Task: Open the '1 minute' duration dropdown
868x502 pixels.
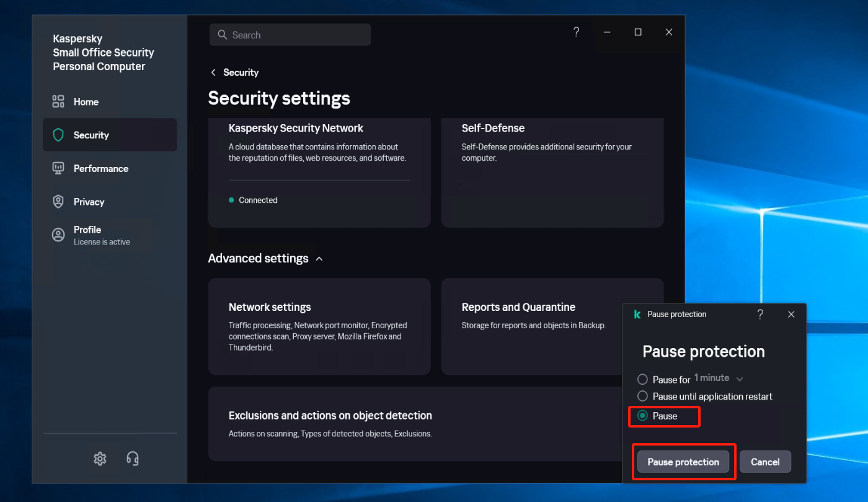Action: tap(719, 379)
